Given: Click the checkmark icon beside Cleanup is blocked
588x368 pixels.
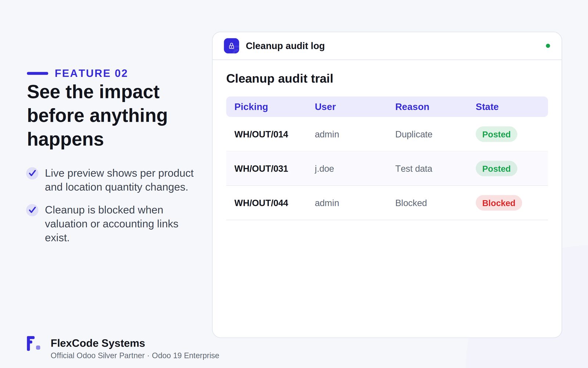Looking at the screenshot, I should click(32, 210).
